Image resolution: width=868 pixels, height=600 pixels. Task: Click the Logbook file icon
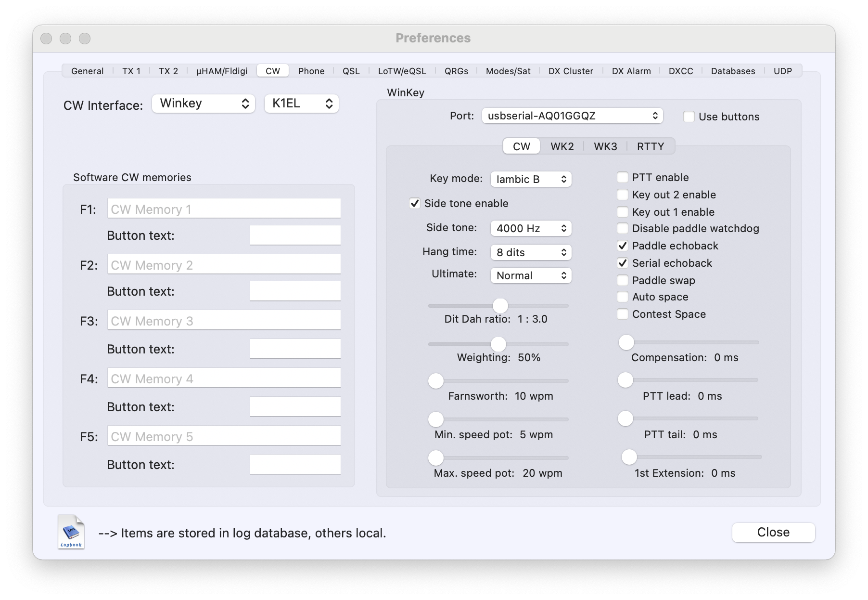[71, 532]
